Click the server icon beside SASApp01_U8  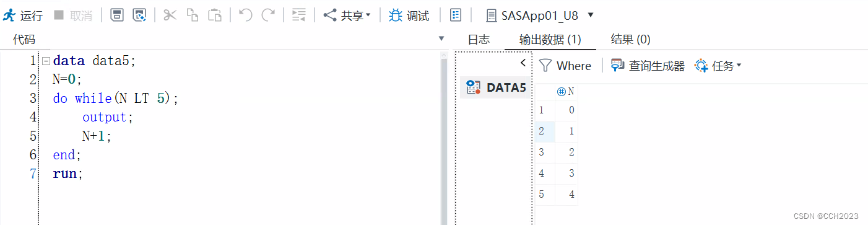pos(492,15)
